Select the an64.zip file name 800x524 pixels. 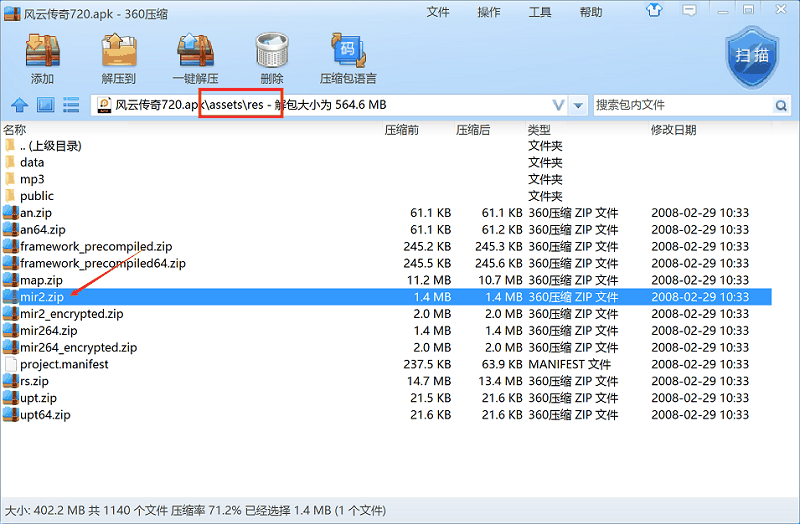[43, 230]
